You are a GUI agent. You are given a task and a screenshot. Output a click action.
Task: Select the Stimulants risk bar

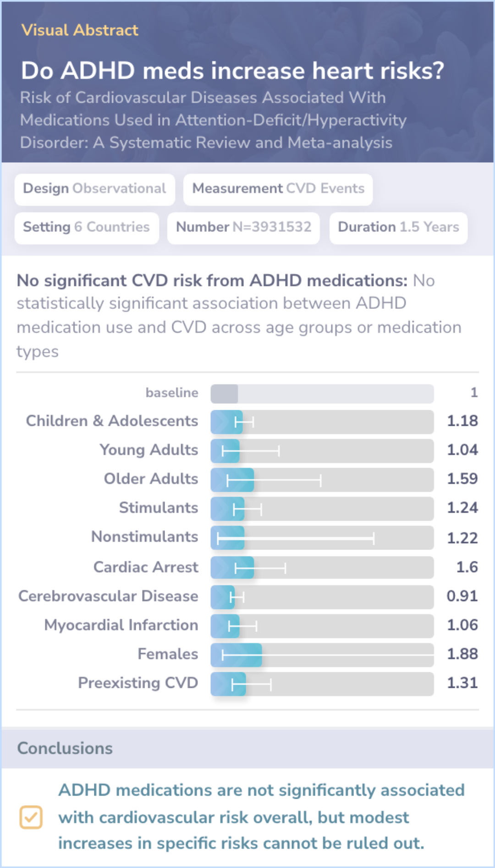point(322,509)
